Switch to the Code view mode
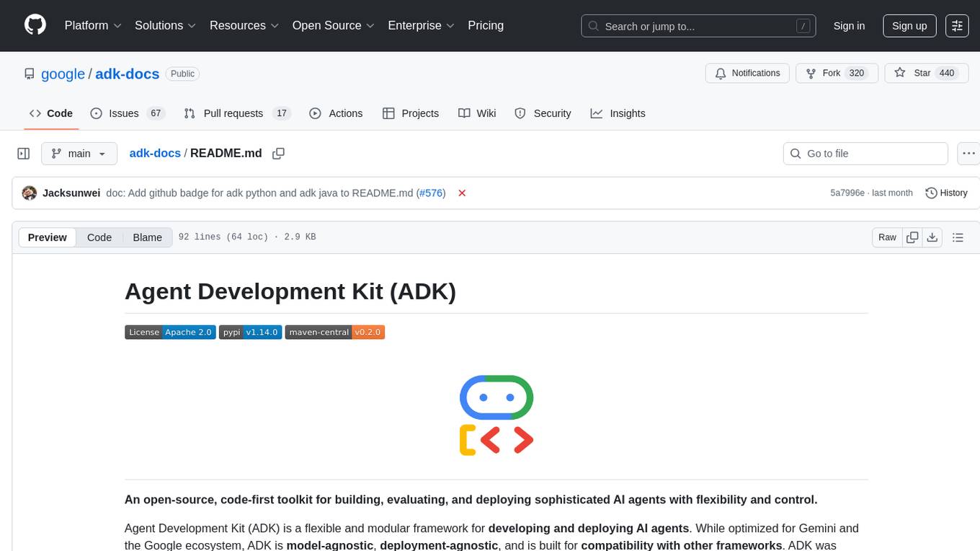Viewport: 980px width, 551px height. (99, 237)
